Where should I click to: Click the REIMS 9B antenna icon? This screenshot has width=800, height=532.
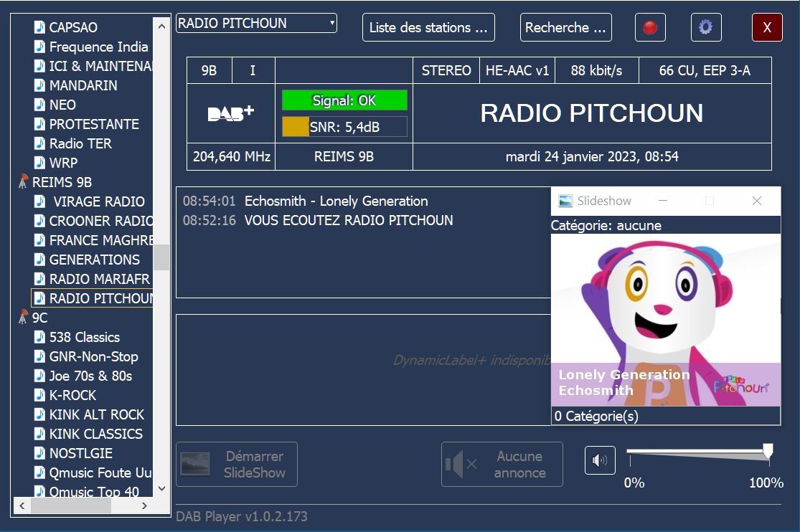23,181
